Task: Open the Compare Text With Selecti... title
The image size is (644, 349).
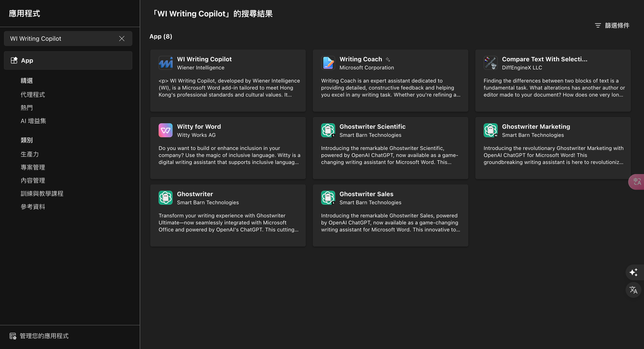Action: [544, 59]
